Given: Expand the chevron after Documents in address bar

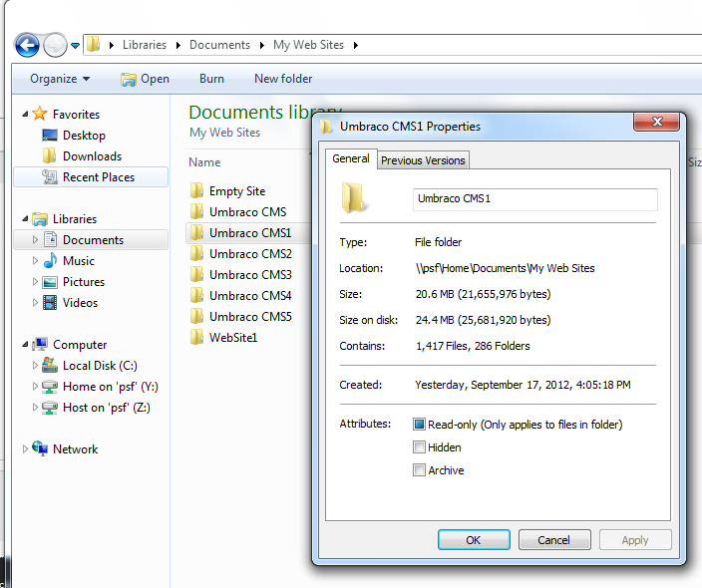Looking at the screenshot, I should 262,45.
